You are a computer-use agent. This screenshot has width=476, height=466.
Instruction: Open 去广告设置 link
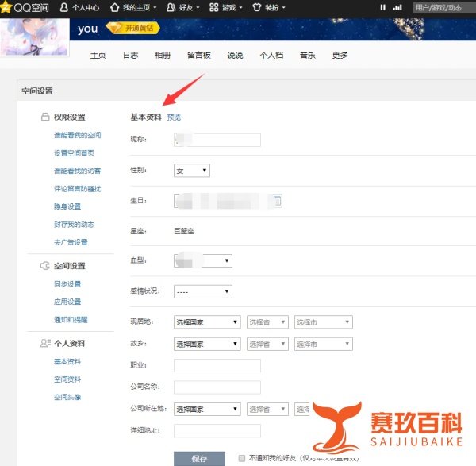click(x=71, y=242)
